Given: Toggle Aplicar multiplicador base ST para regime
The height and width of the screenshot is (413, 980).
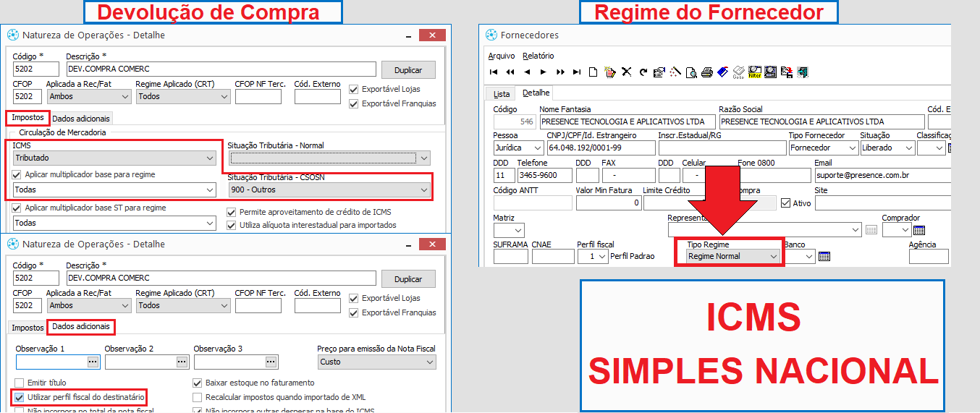Looking at the screenshot, I should pos(17,208).
